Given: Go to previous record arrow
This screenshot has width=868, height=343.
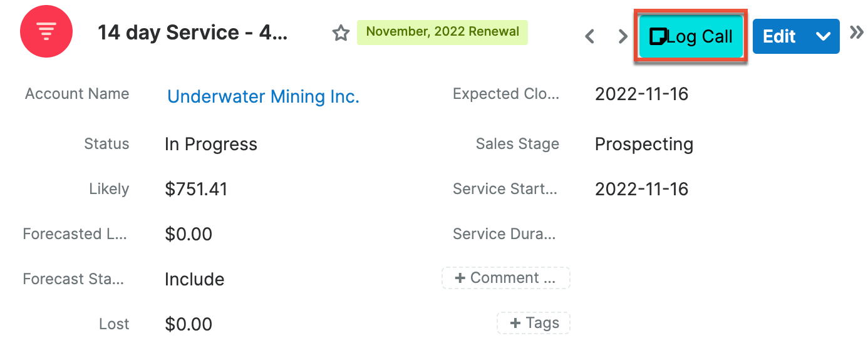Looking at the screenshot, I should (589, 36).
